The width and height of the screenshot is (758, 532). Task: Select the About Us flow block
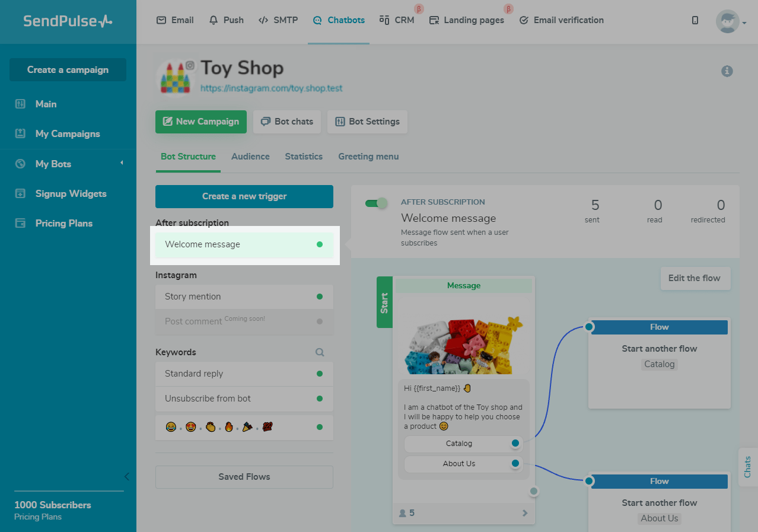[659, 503]
